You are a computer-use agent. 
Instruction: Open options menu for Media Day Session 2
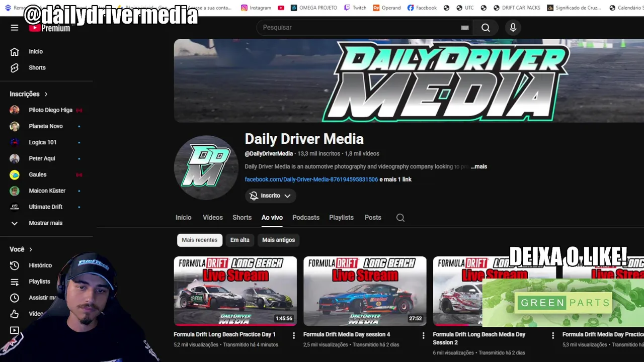click(x=553, y=335)
